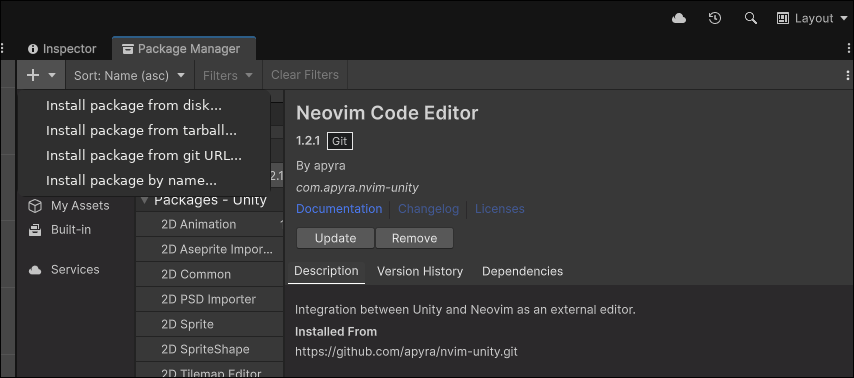Select the 2D Sprite package

[210, 325]
